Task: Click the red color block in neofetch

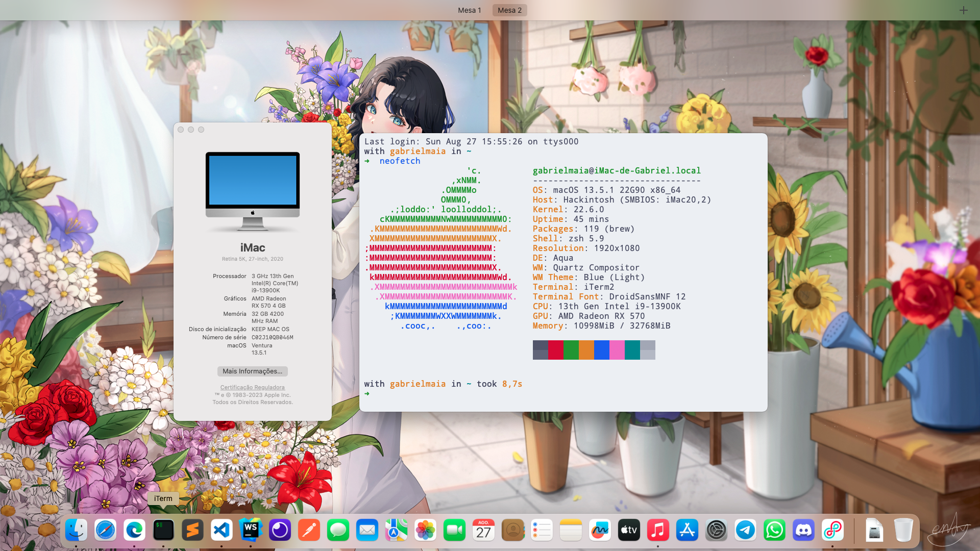Action: pos(555,350)
